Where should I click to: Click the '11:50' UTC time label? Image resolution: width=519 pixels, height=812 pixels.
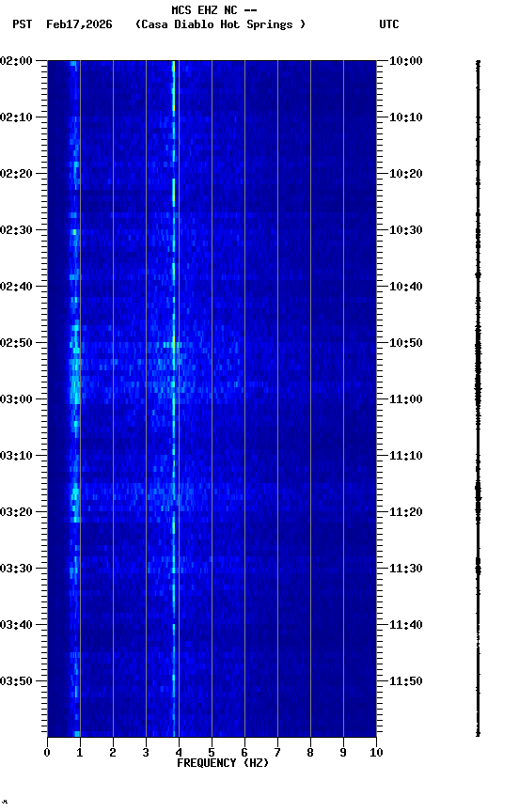(406, 681)
